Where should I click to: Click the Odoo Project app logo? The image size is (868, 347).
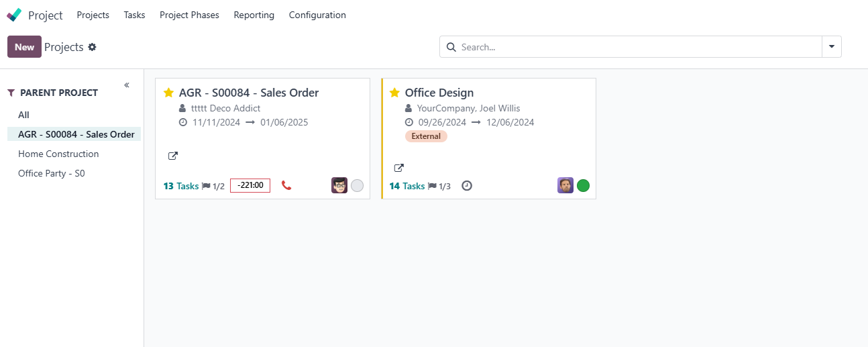[x=14, y=15]
